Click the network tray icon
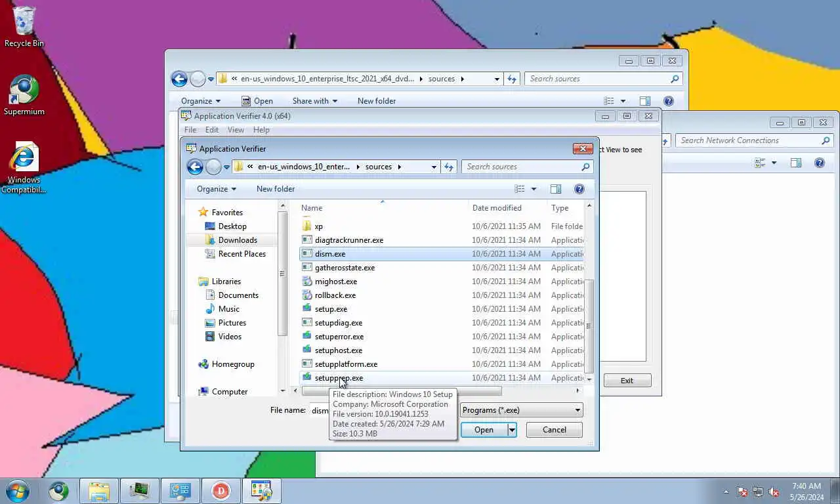Screen dimensions: 840x504 pos(758,492)
